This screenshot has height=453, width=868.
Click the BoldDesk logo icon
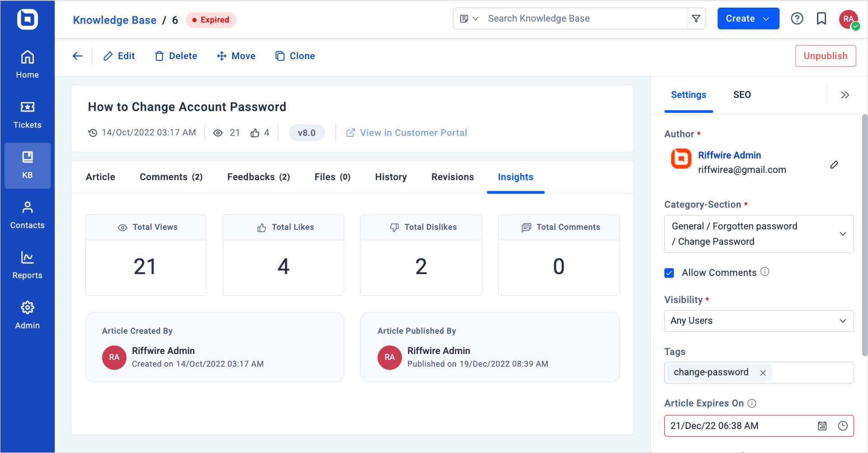tap(27, 19)
